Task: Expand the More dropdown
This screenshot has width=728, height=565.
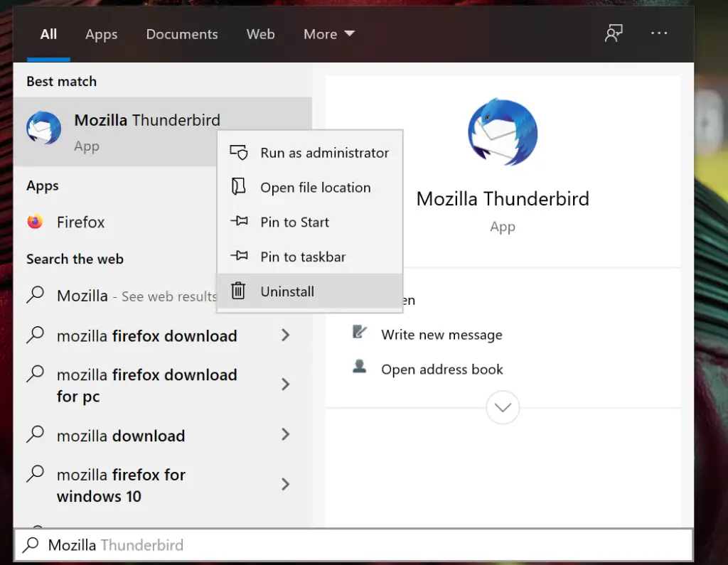Action: click(x=328, y=34)
